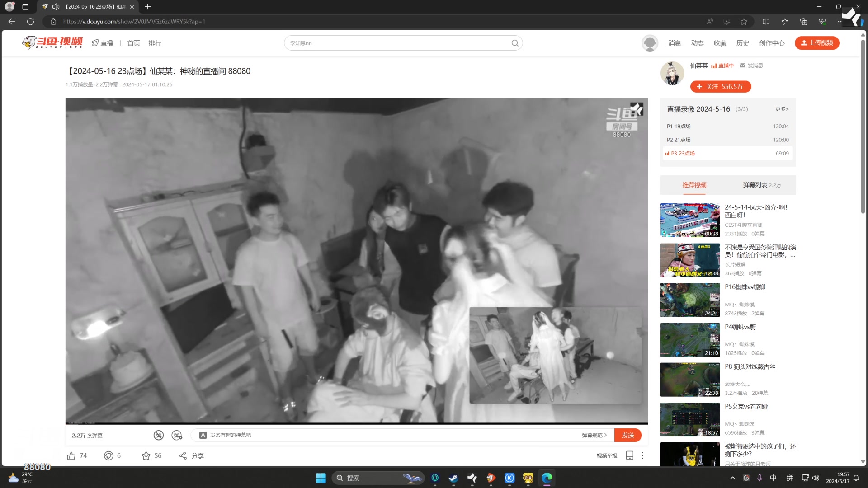This screenshot has height=488, width=868.
Task: Toggle danmaku font style with the A icon
Action: (x=203, y=435)
